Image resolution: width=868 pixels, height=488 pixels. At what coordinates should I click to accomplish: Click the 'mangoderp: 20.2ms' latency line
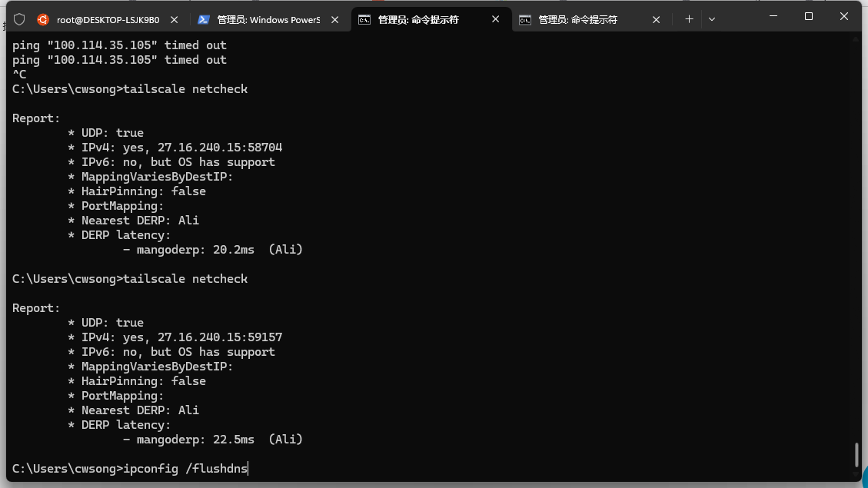pos(212,250)
